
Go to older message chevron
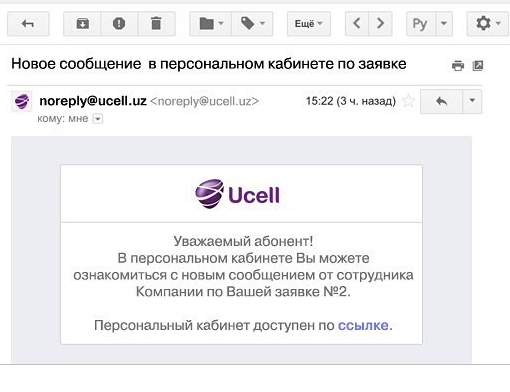coord(380,24)
